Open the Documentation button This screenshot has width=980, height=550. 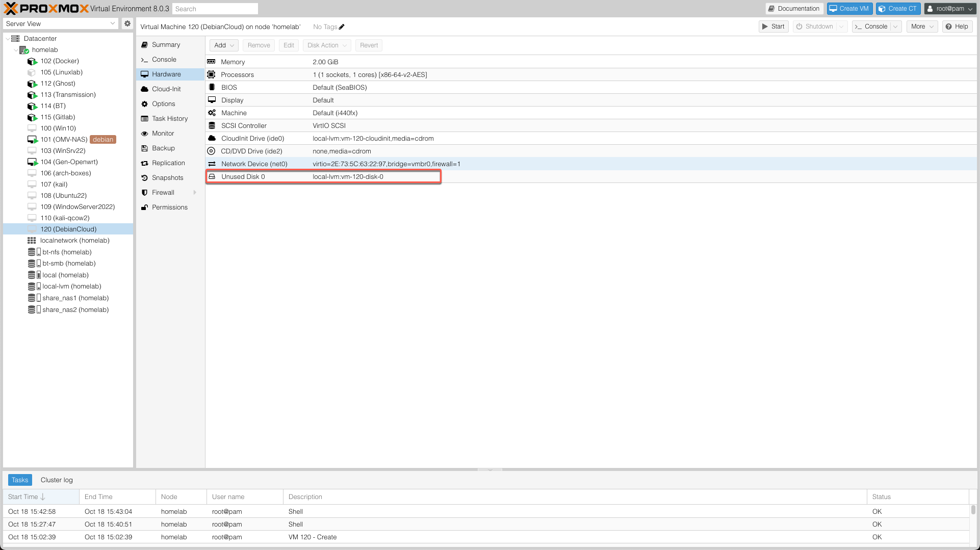(x=794, y=9)
